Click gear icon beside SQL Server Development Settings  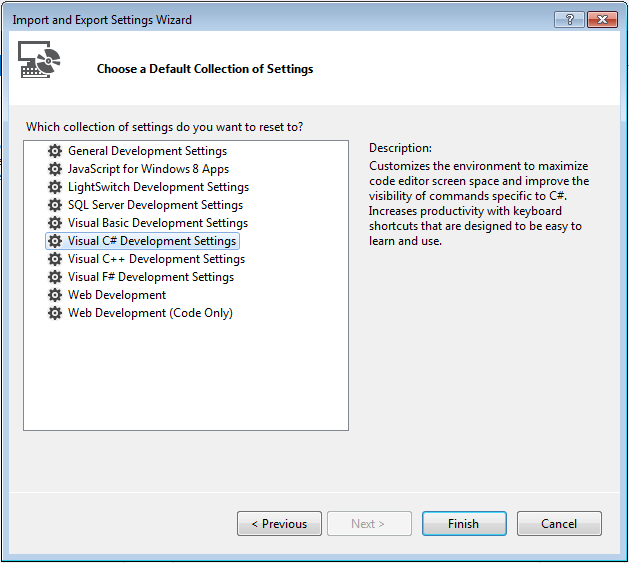55,205
